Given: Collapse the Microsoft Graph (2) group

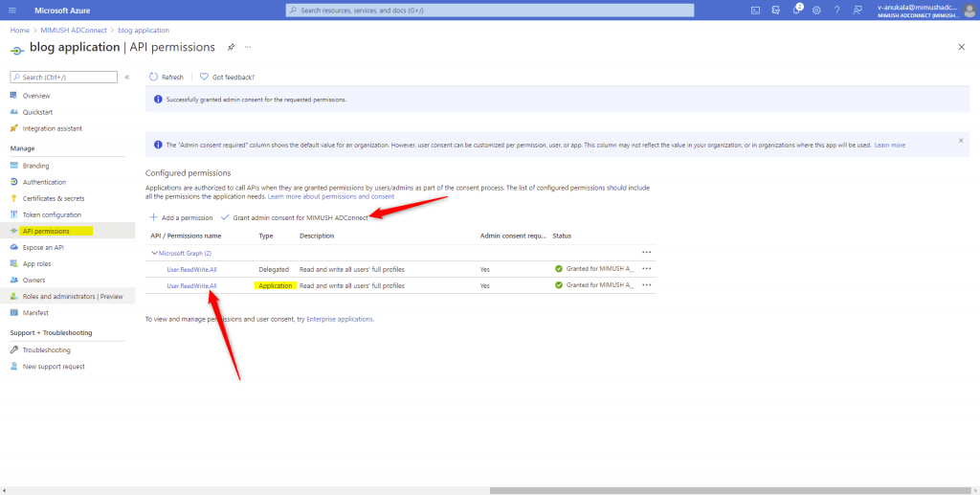Looking at the screenshot, I should tap(154, 253).
